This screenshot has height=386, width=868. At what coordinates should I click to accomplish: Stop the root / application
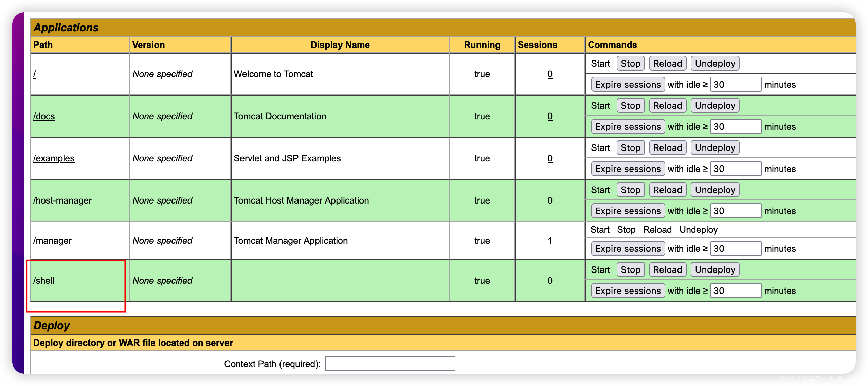[x=630, y=64]
